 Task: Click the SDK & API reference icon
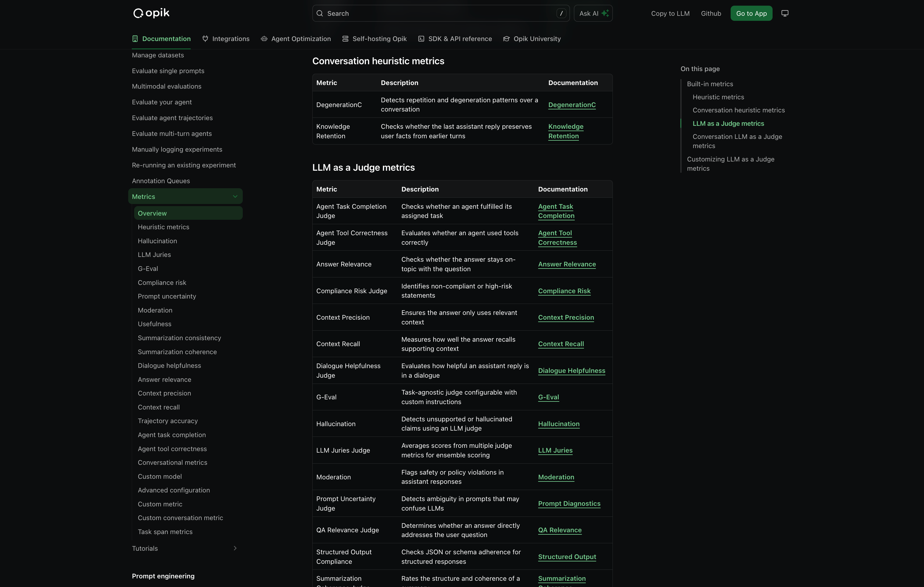pos(421,39)
